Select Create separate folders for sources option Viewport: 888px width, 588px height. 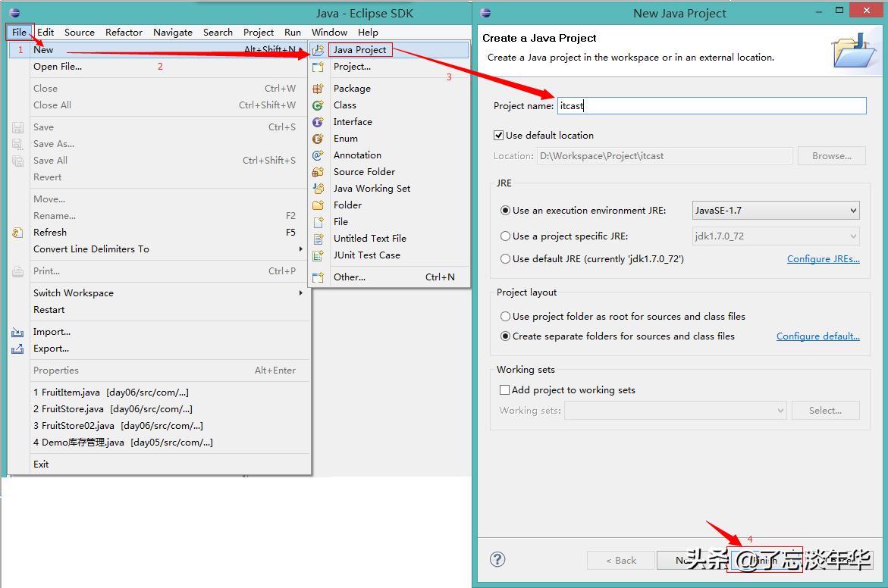click(505, 336)
